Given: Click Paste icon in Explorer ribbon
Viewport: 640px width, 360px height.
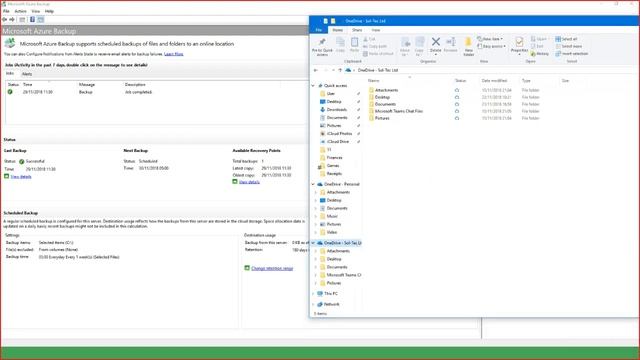Looking at the screenshot, I should coord(354,45).
